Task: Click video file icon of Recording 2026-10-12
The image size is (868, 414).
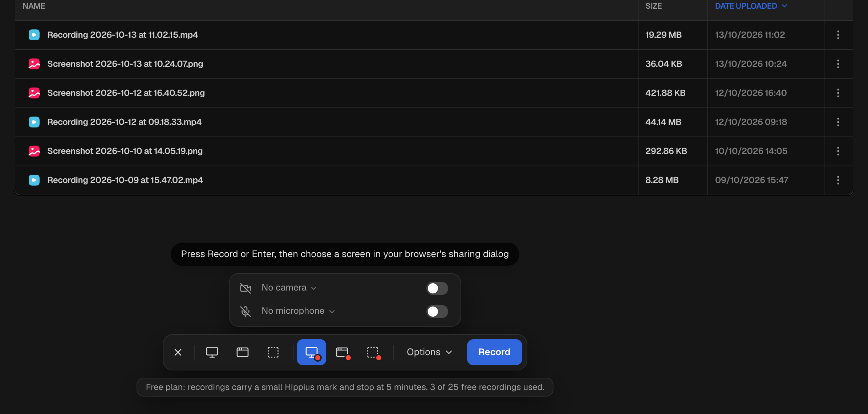Action: tap(34, 122)
